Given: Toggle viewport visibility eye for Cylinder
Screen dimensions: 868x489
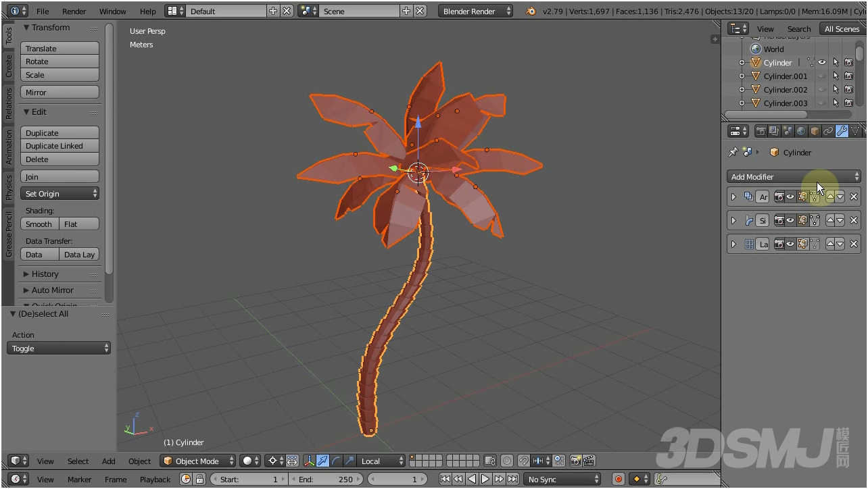Looking at the screenshot, I should pos(822,63).
